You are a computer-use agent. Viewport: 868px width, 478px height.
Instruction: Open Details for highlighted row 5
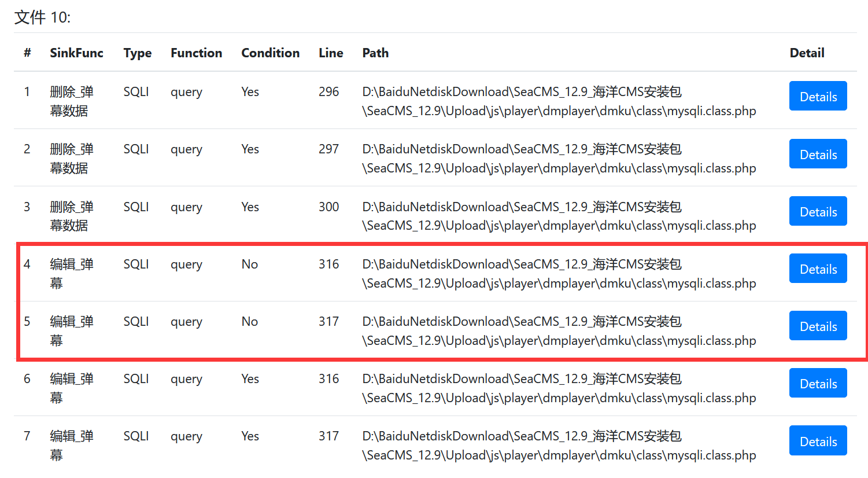(x=817, y=326)
